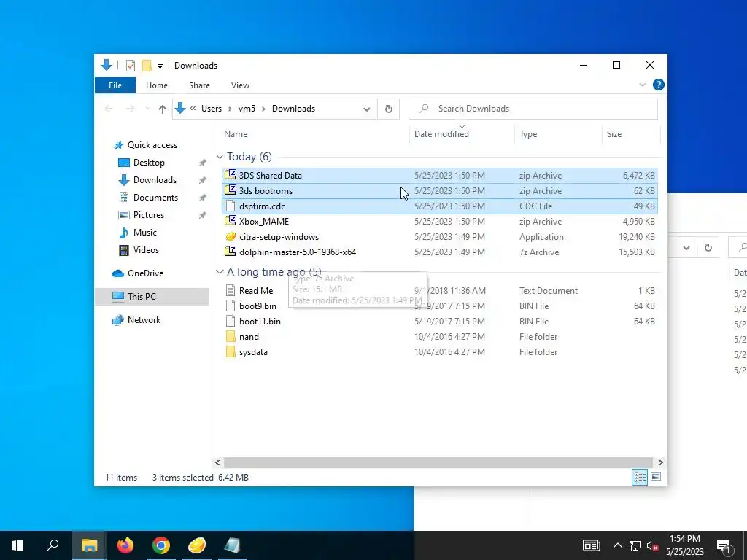747x560 pixels.
Task: Open recent locations dropdown arrow
Action: click(x=147, y=109)
